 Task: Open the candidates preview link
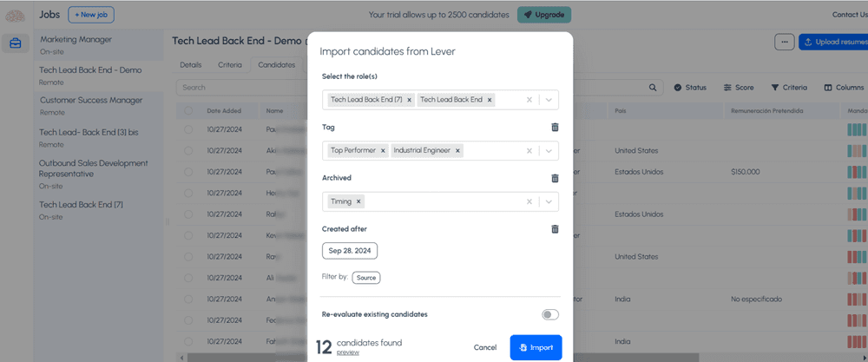(347, 352)
